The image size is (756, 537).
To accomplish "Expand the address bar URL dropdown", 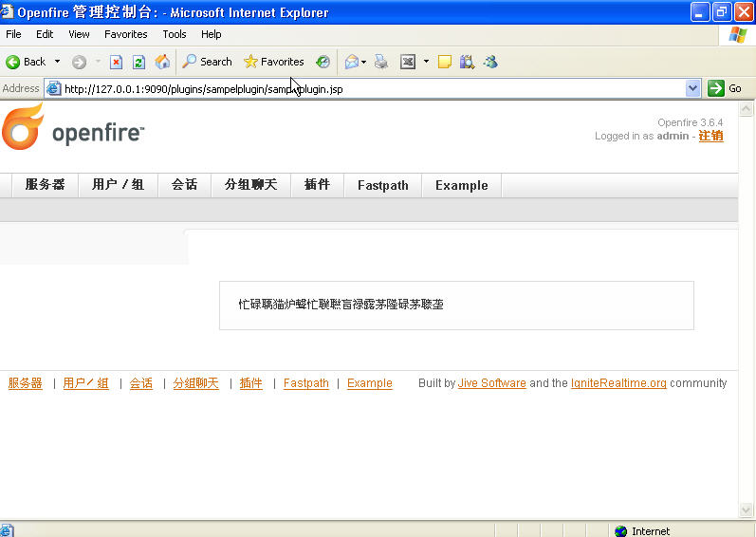I will 692,88.
